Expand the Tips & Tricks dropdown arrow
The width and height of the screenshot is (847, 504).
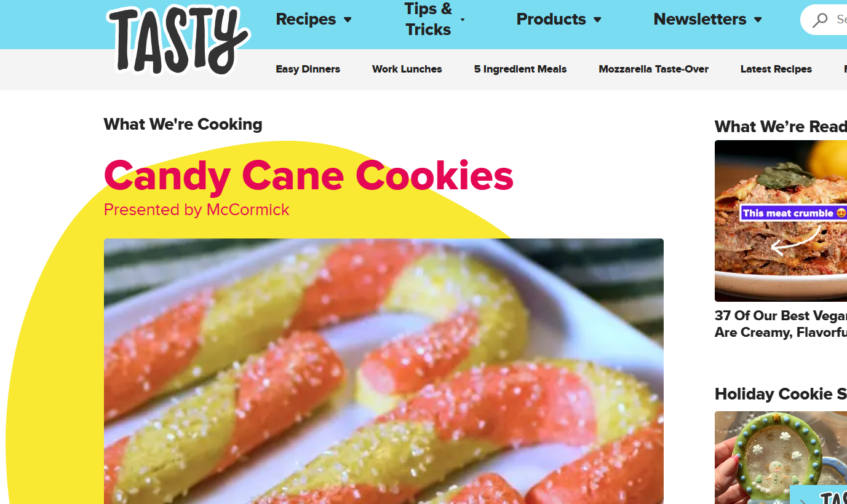pyautogui.click(x=463, y=20)
